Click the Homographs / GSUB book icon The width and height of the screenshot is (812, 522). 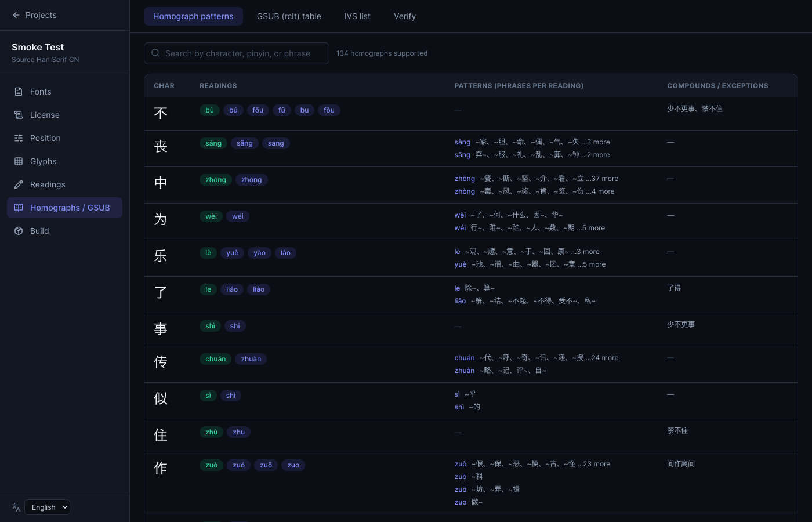tap(19, 208)
